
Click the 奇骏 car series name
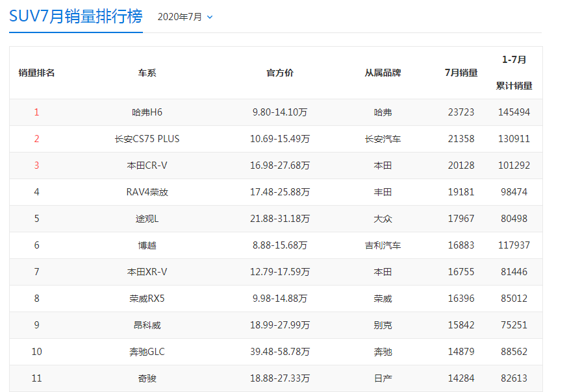coord(147,378)
